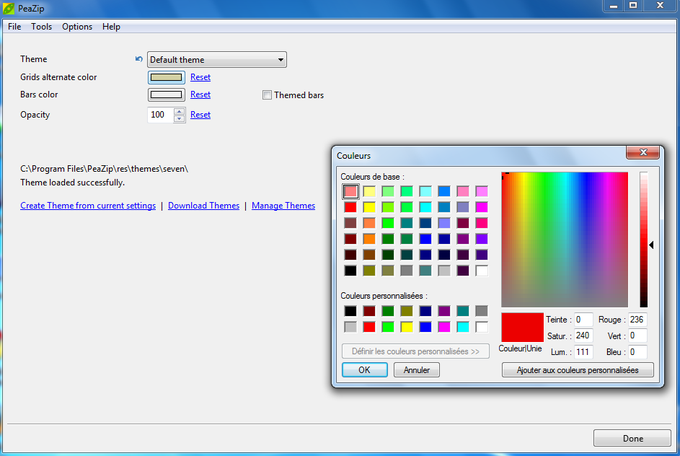The height and width of the screenshot is (456, 680).
Task: Click the Rouge value field
Action: click(x=638, y=320)
